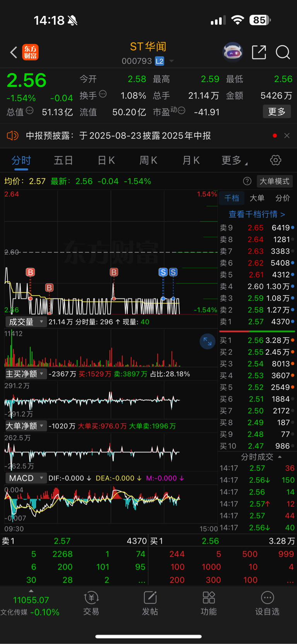Tap info icon next to 总值
Screen dimensions: 297x644
click(29, 111)
